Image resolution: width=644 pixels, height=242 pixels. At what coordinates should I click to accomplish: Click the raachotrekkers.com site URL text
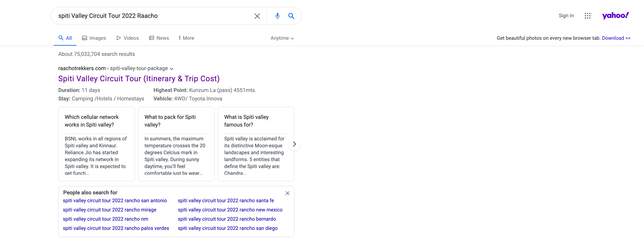[82, 68]
